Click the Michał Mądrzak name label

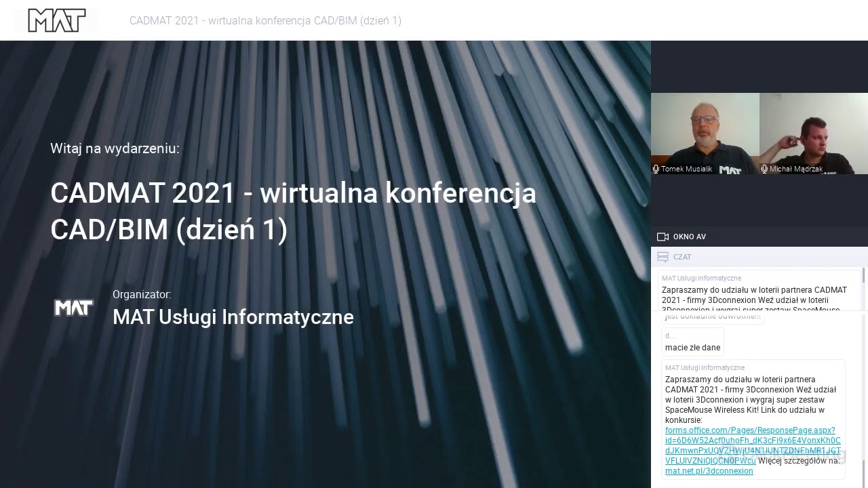[x=796, y=169]
